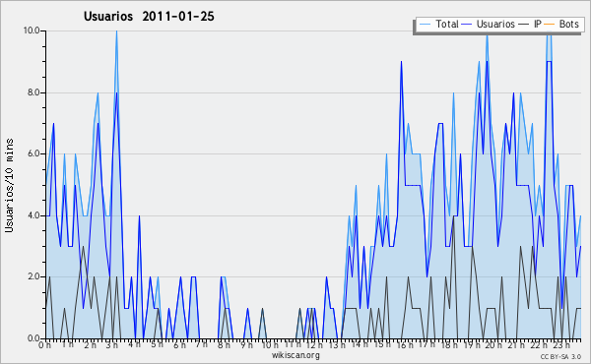This screenshot has width=591, height=364.
Task: Click the x-axis label '23 h'
Action: pos(560,344)
